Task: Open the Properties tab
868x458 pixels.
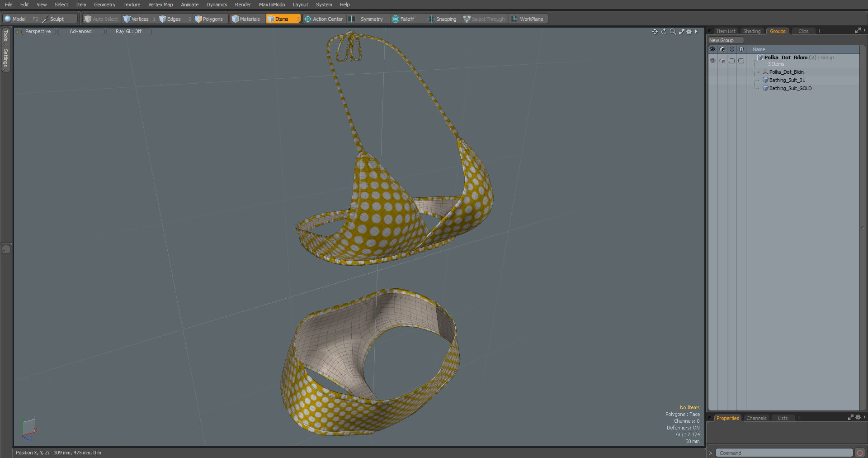Action: [x=727, y=418]
